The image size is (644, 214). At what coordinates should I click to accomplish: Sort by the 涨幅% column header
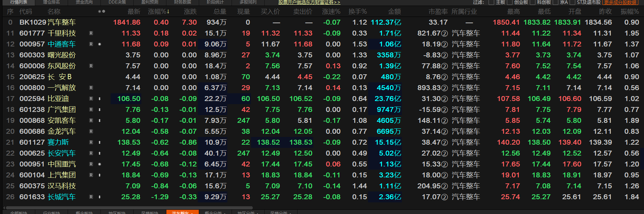[159, 12]
